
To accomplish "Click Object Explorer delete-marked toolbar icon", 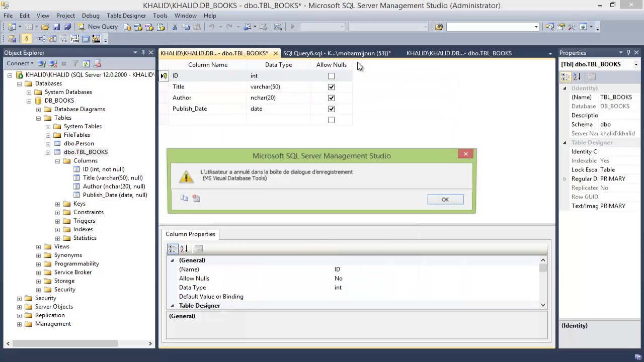I will [x=98, y=64].
